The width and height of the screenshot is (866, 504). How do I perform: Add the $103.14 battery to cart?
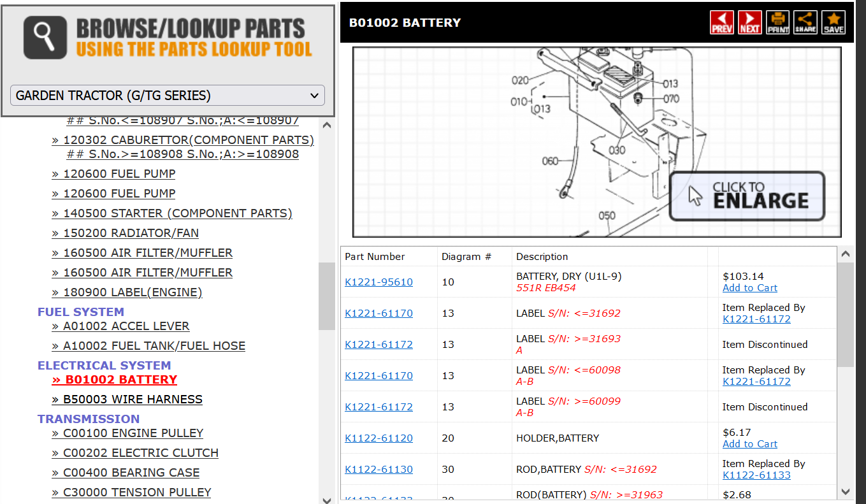coord(750,288)
